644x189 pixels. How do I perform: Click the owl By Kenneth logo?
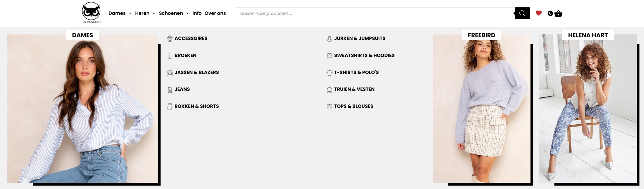91,13
